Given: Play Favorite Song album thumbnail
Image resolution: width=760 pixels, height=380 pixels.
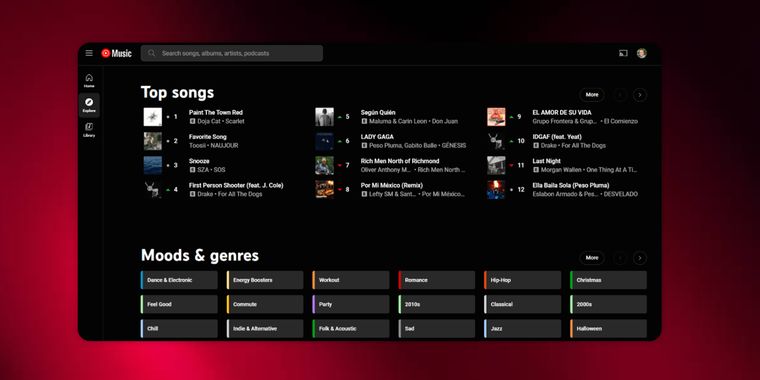Looking at the screenshot, I should [x=153, y=141].
